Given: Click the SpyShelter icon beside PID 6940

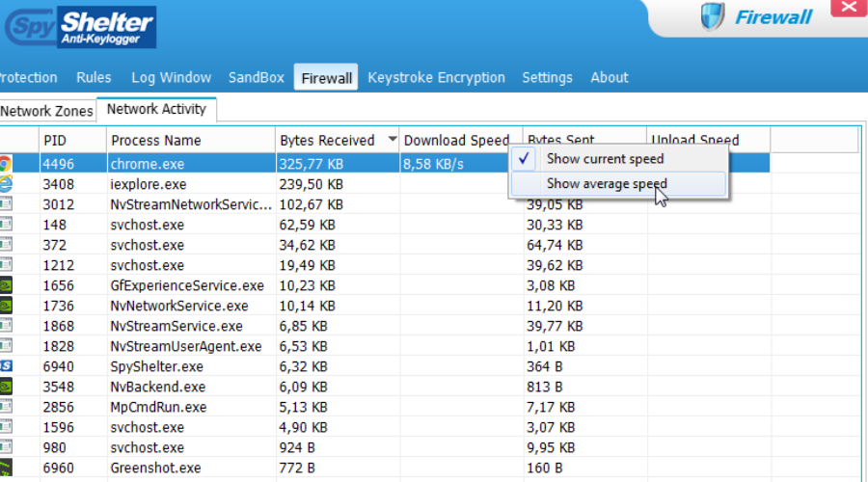Looking at the screenshot, I should click(x=6, y=366).
